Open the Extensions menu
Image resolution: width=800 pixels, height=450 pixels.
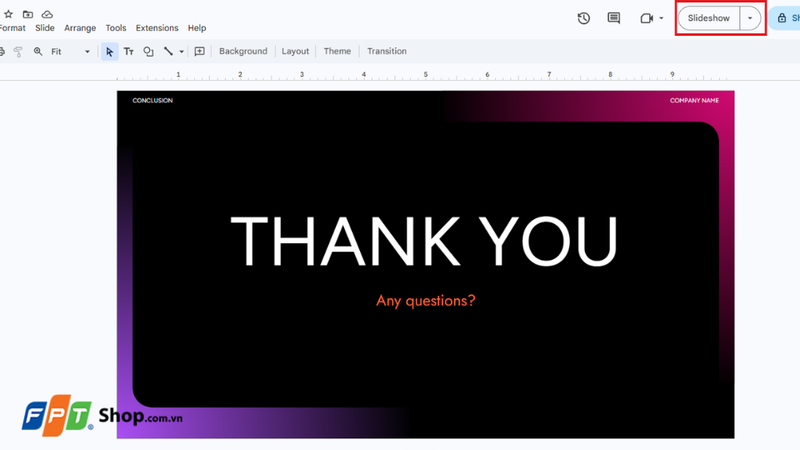157,28
